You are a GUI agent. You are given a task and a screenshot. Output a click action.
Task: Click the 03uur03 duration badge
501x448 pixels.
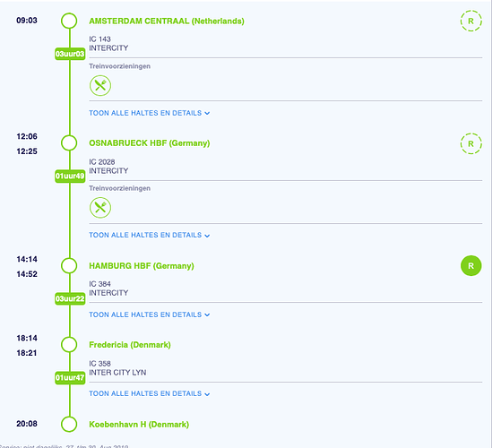click(x=70, y=54)
